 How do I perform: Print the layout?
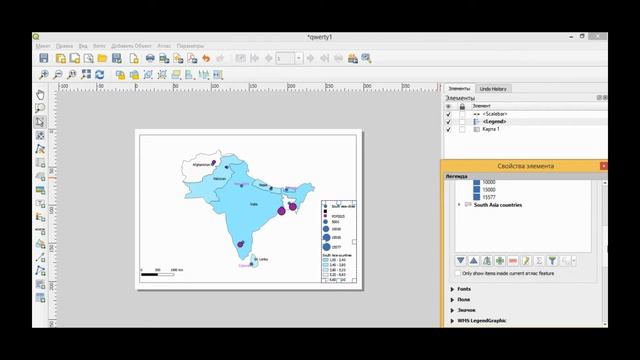[x=150, y=58]
